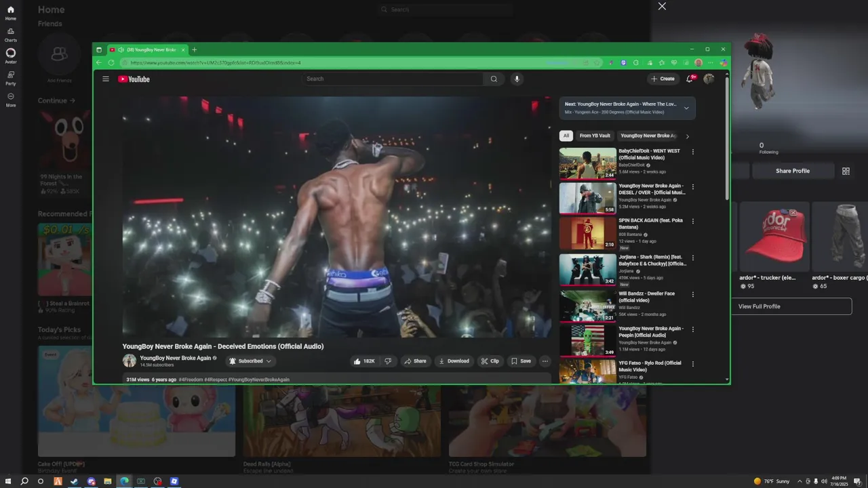
Task: Open the WENT WEST video thumbnail
Action: tap(587, 163)
